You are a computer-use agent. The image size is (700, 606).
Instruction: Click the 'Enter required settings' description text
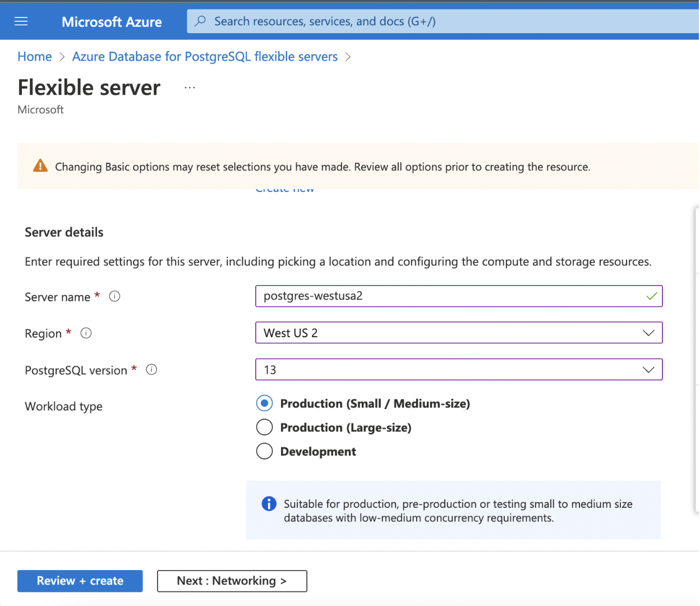[x=338, y=261]
